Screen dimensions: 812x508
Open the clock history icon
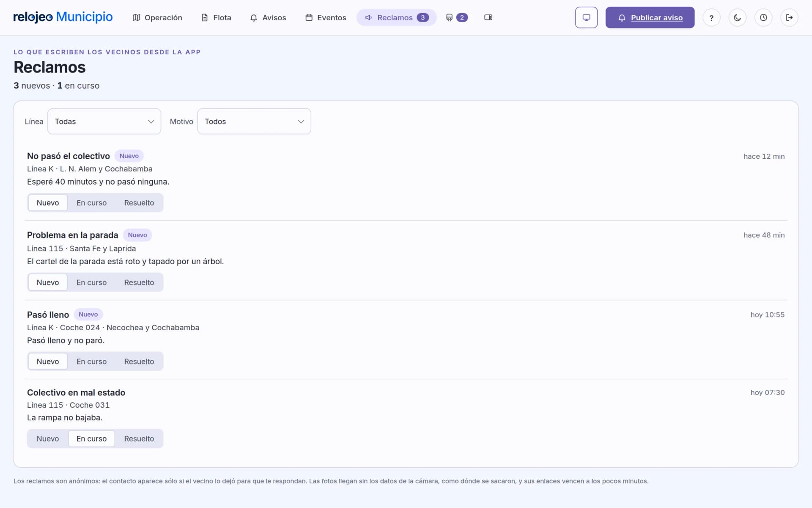click(x=763, y=18)
